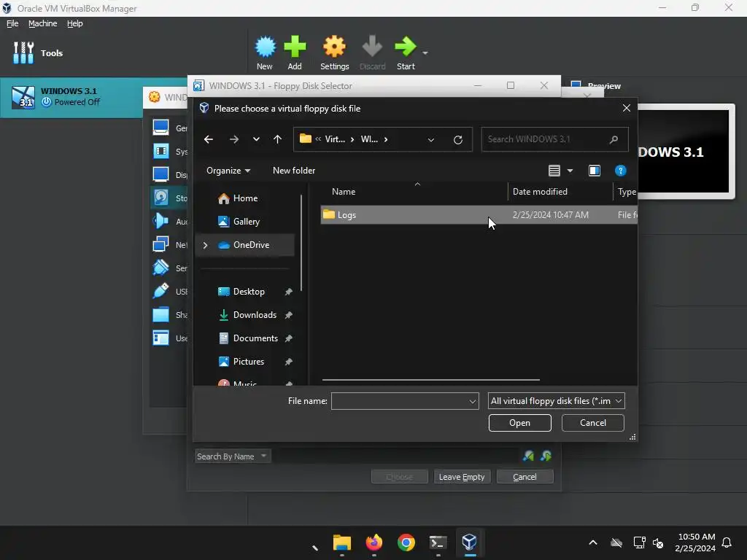This screenshot has width=747, height=560.
Task: Open Google Chrome from the taskbar
Action: pos(406,542)
